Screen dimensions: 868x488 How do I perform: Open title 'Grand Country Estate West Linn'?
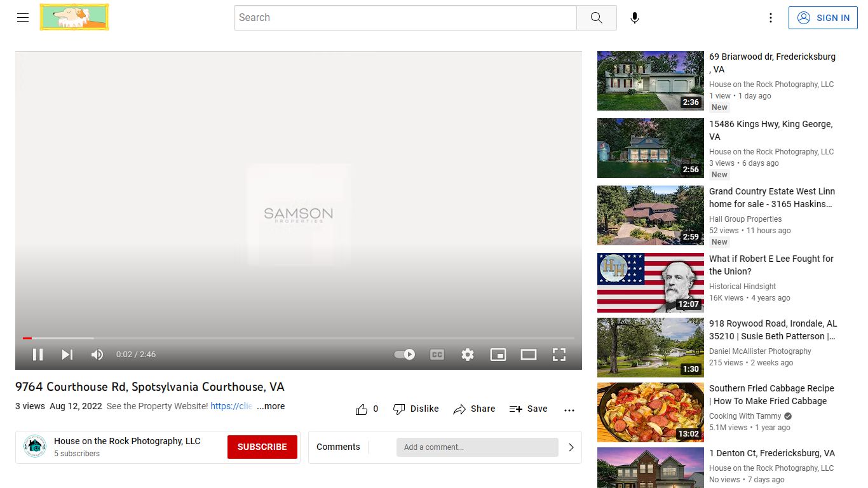coord(772,198)
